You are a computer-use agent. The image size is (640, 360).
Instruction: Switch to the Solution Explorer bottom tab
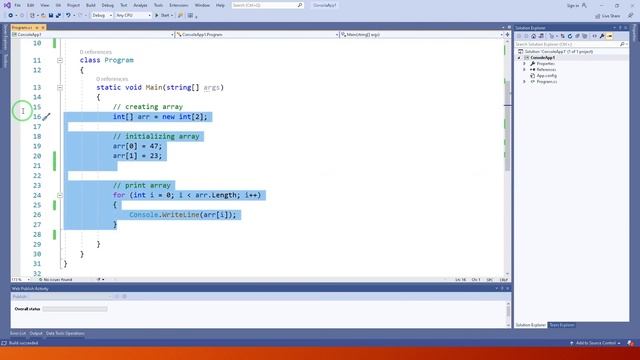coord(530,325)
